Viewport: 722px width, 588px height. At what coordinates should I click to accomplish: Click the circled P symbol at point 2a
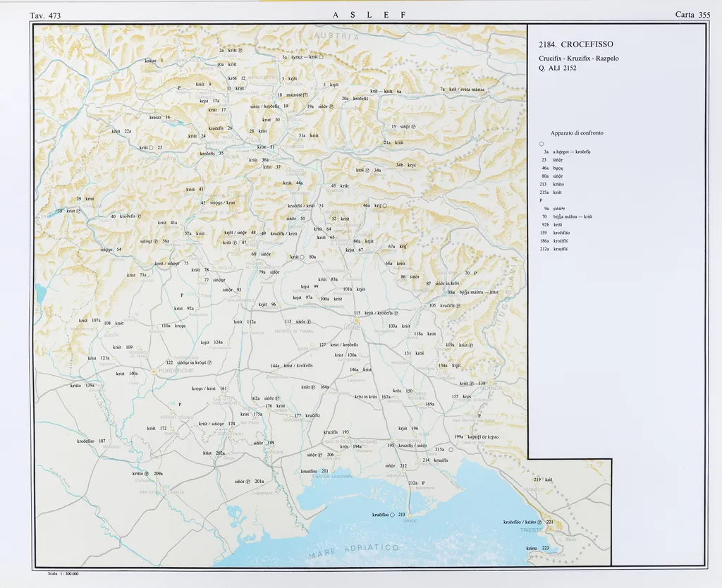coord(240,51)
